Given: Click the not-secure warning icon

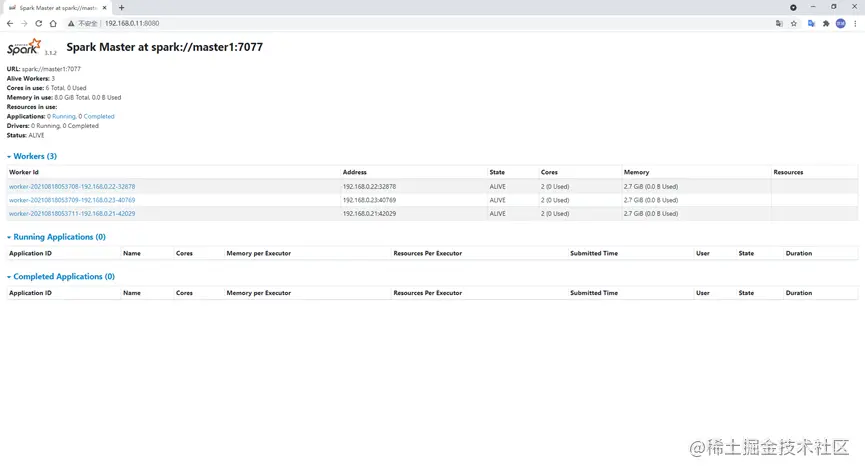Looking at the screenshot, I should [x=71, y=23].
